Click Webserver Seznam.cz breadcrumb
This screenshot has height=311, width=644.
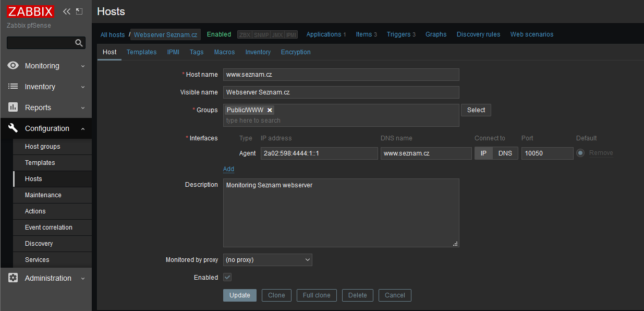pos(165,35)
